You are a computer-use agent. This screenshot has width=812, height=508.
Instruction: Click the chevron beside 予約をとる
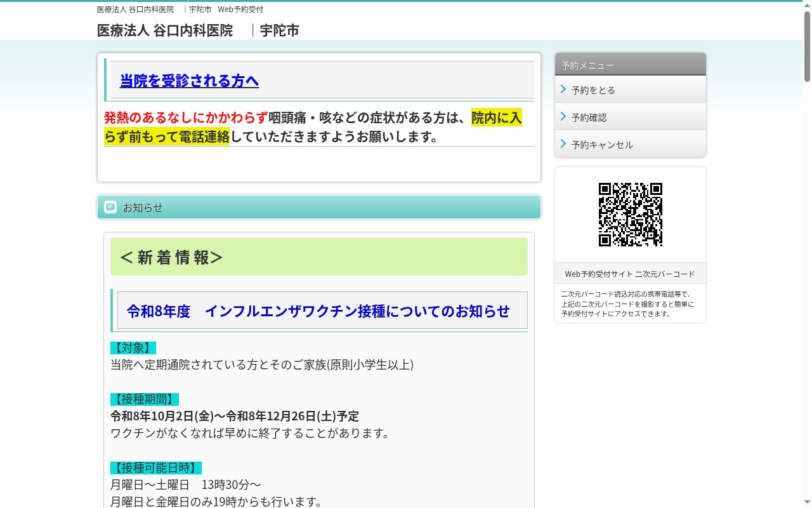click(563, 90)
